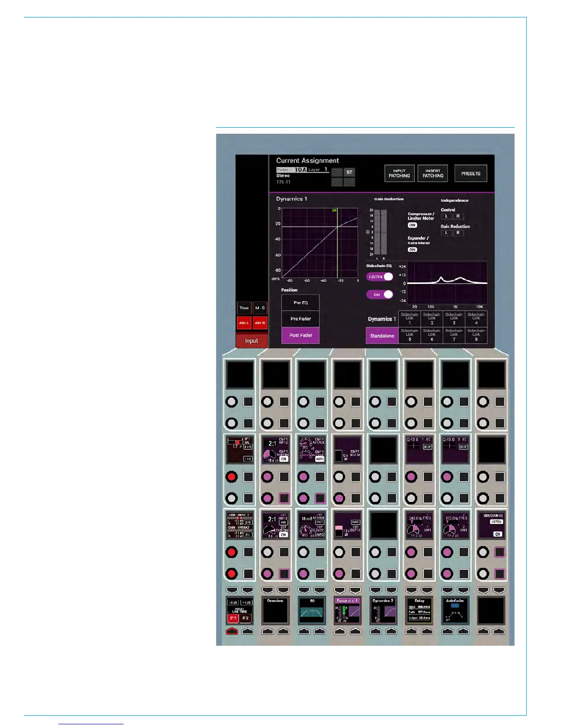Click GATE in the EXP DEPTH display
Image resolution: width=563 pixels, height=728 pixels.
[x=356, y=522]
